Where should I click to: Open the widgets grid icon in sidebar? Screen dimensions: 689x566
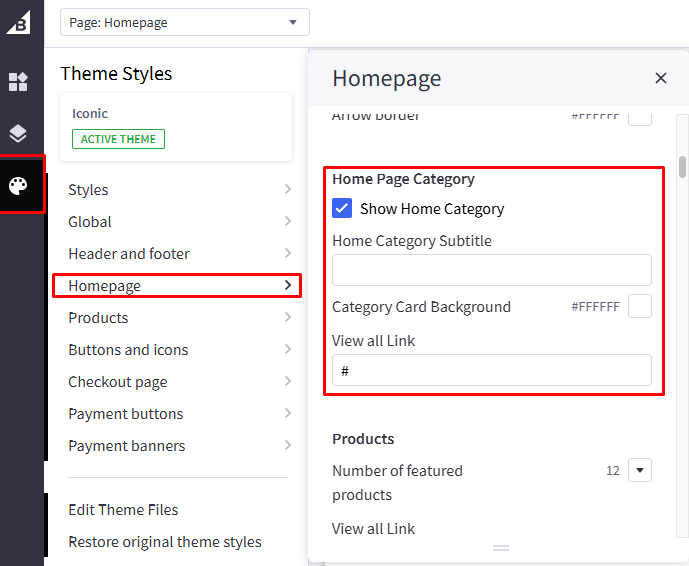click(19, 82)
